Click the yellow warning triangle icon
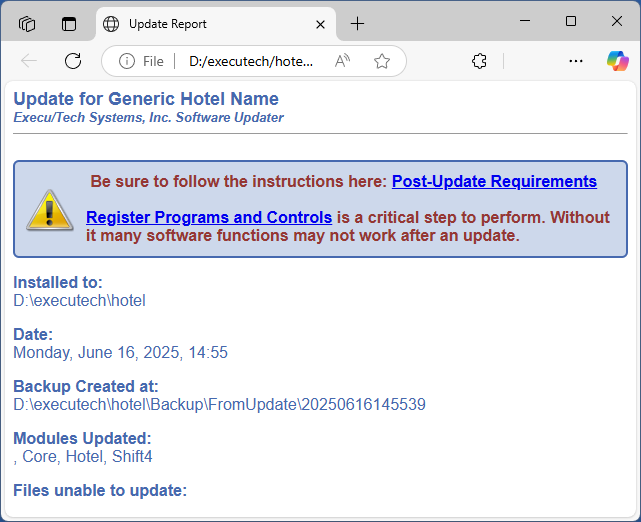 coord(50,211)
